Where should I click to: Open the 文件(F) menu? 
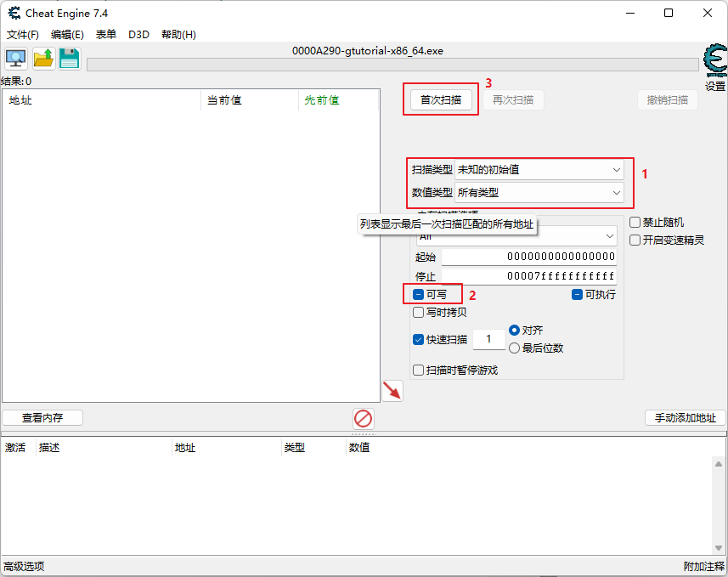pos(23,34)
